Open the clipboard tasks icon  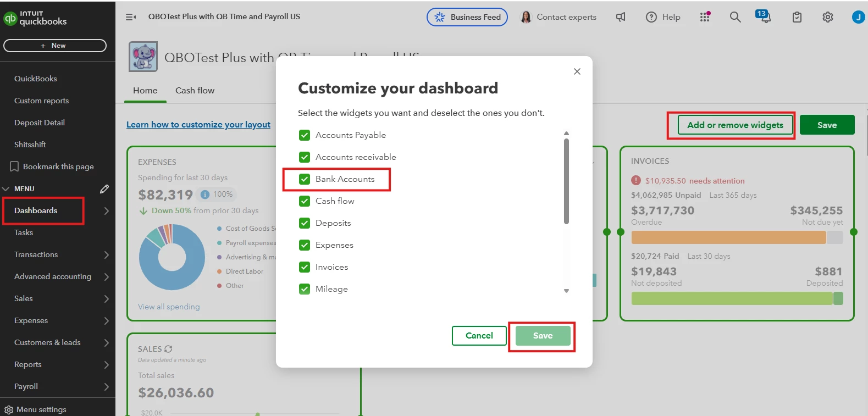[797, 17]
